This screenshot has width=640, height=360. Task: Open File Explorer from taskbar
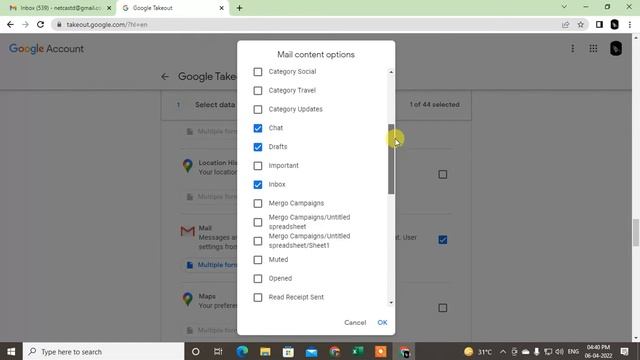[265, 351]
